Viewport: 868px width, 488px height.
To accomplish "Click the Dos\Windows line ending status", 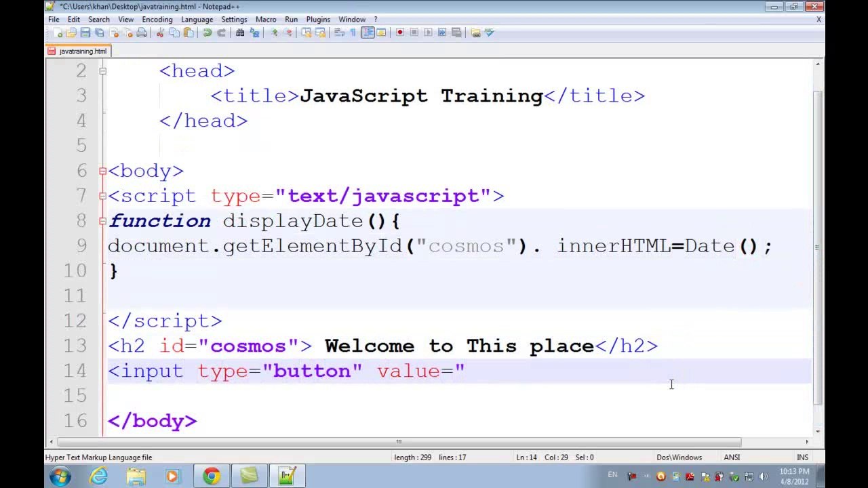I will [x=679, y=457].
